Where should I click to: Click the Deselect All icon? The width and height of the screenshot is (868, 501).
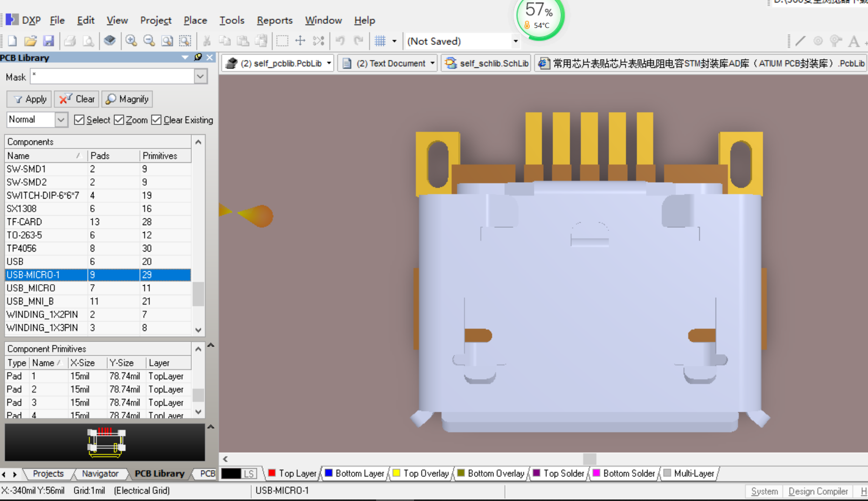tap(319, 40)
